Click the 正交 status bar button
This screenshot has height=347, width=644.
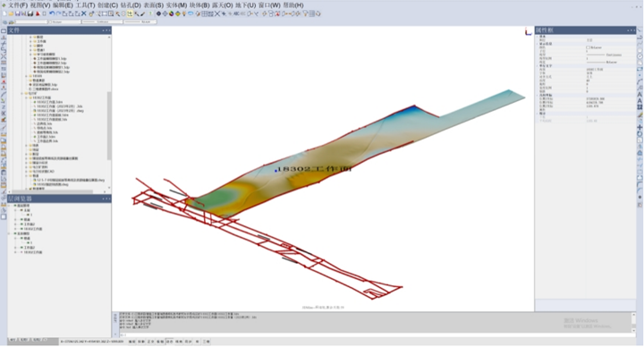(151, 342)
